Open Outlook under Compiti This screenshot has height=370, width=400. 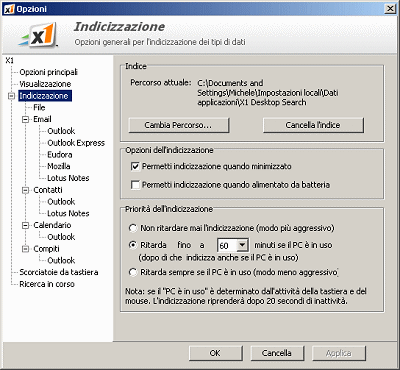[x=61, y=260]
